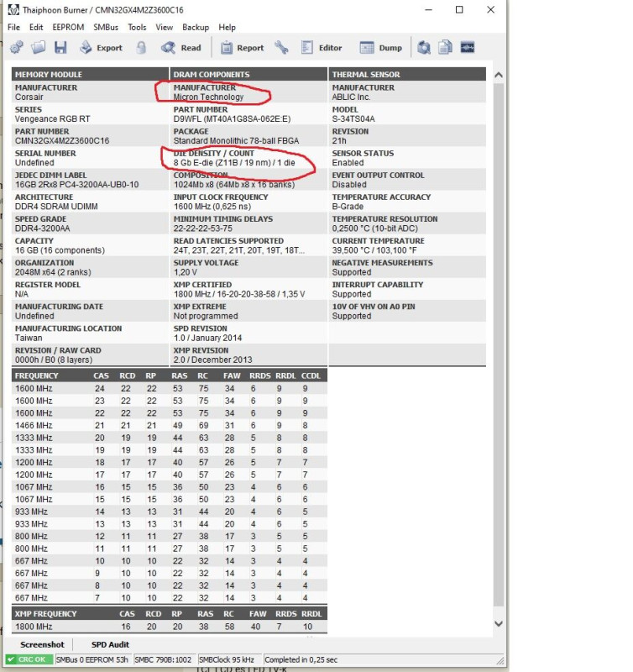Click the XMP 1800 MHz timing row
This screenshot has height=672, width=633.
(170, 627)
